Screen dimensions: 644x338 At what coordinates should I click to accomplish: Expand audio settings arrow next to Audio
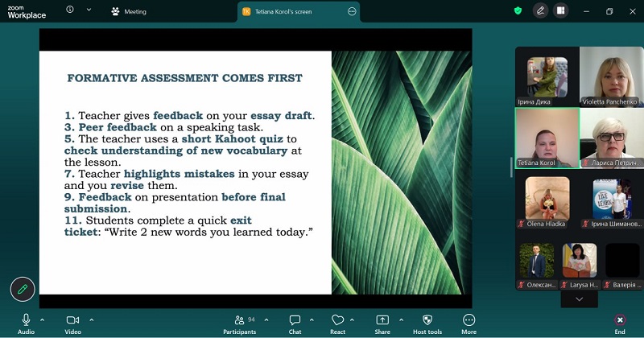[x=42, y=319]
